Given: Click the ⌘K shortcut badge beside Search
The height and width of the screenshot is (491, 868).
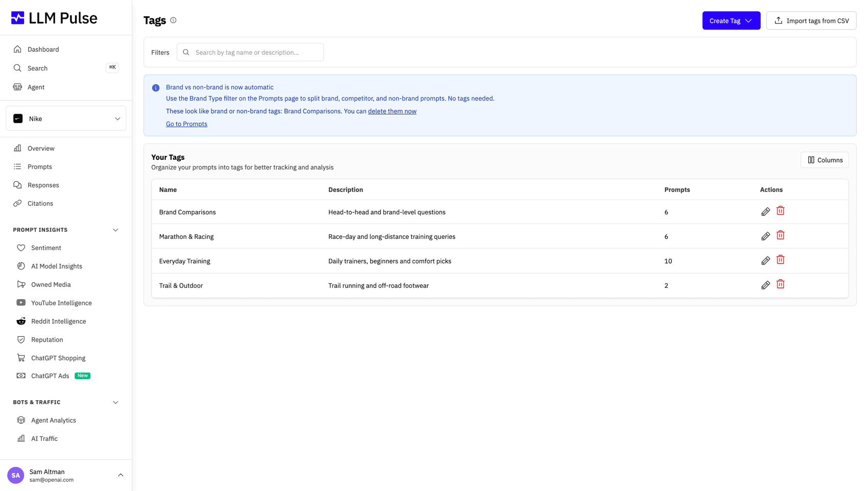Looking at the screenshot, I should click(112, 67).
